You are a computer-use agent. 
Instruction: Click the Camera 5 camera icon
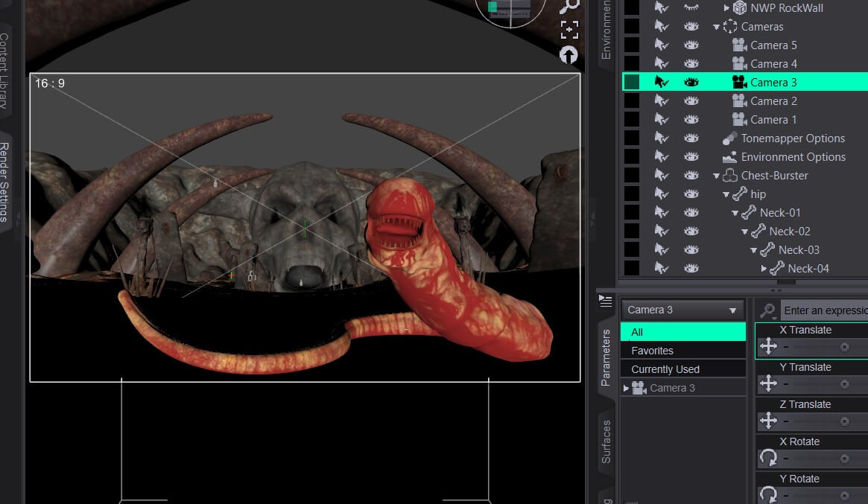tap(740, 45)
